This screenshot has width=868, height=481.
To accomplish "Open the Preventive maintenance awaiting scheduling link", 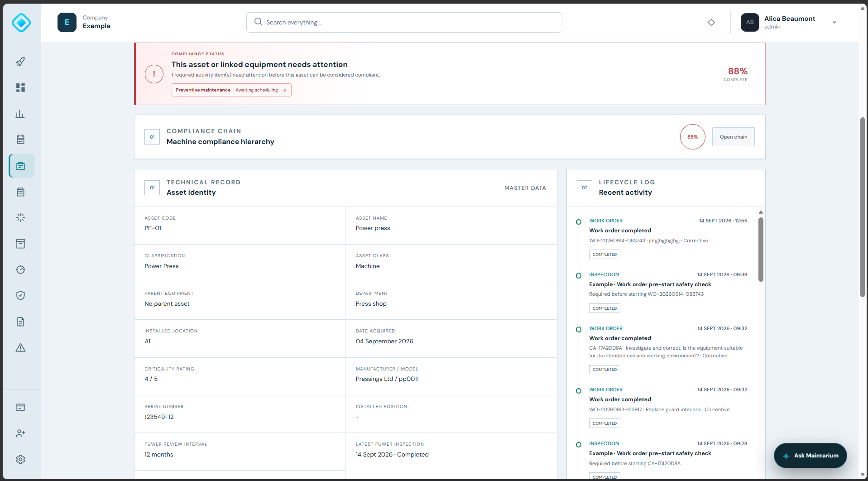I will (231, 90).
